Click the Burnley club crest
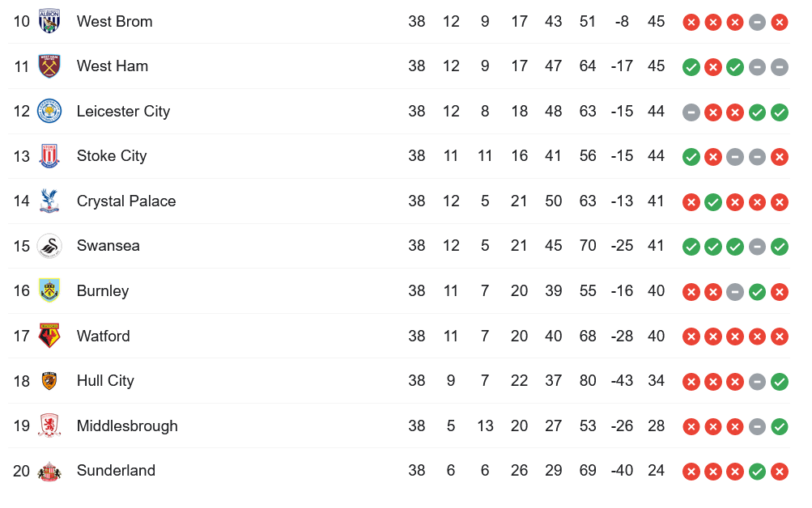This screenshot has height=508, width=812. point(49,290)
